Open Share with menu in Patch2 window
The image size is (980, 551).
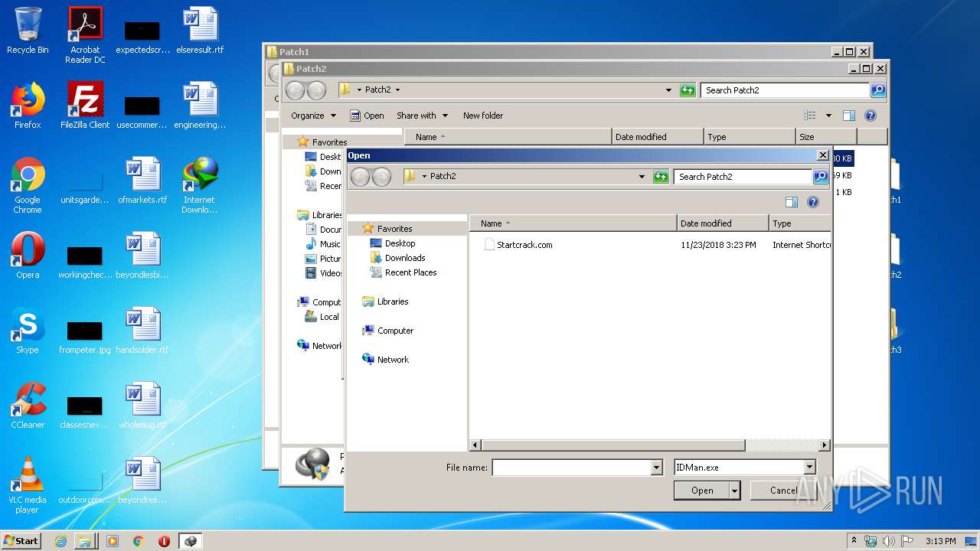click(421, 116)
